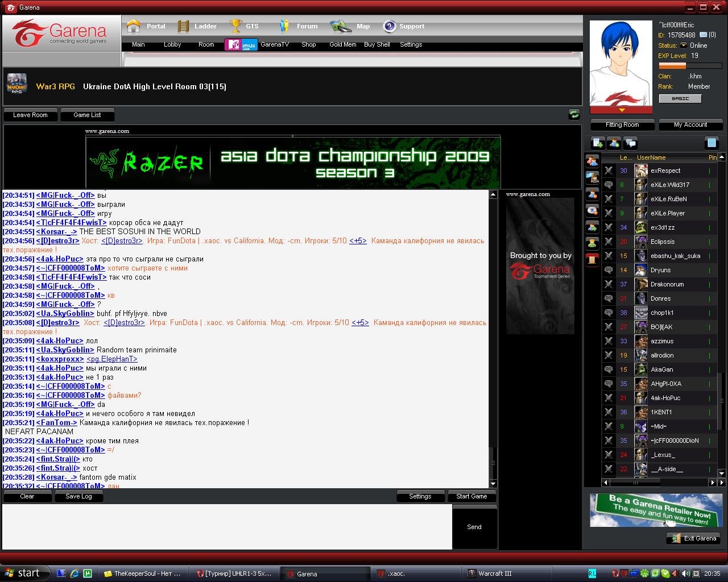Click the chat scrollbar down arrow

tap(493, 484)
